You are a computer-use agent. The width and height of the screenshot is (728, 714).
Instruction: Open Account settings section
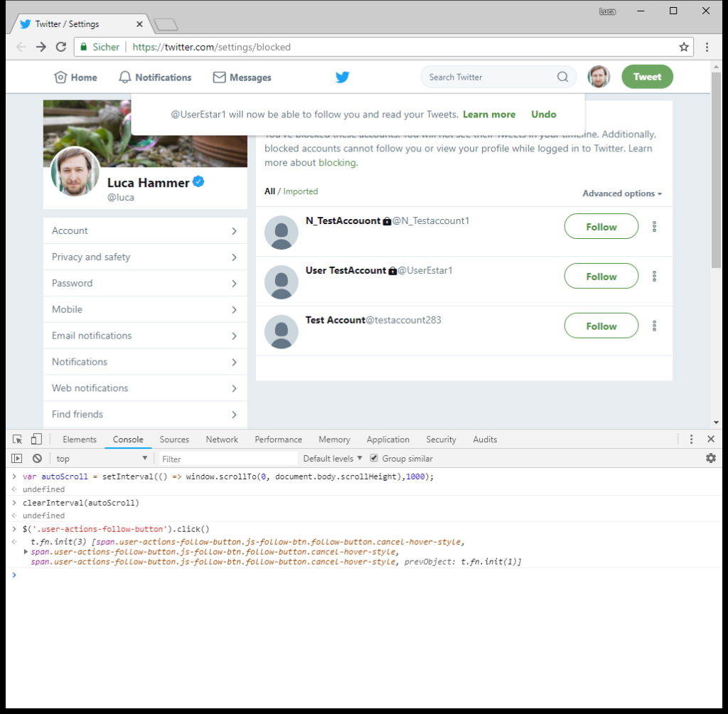[x=145, y=231]
